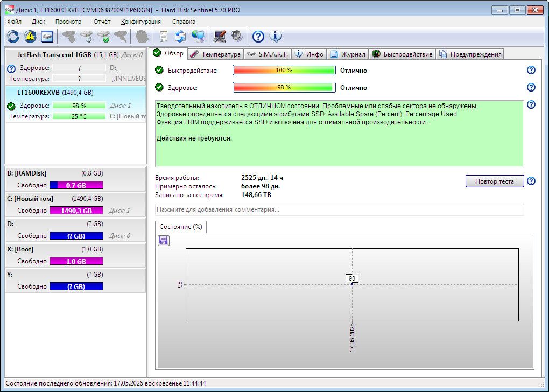Click the Повтор теста button
The width and height of the screenshot is (549, 392).
(x=495, y=181)
